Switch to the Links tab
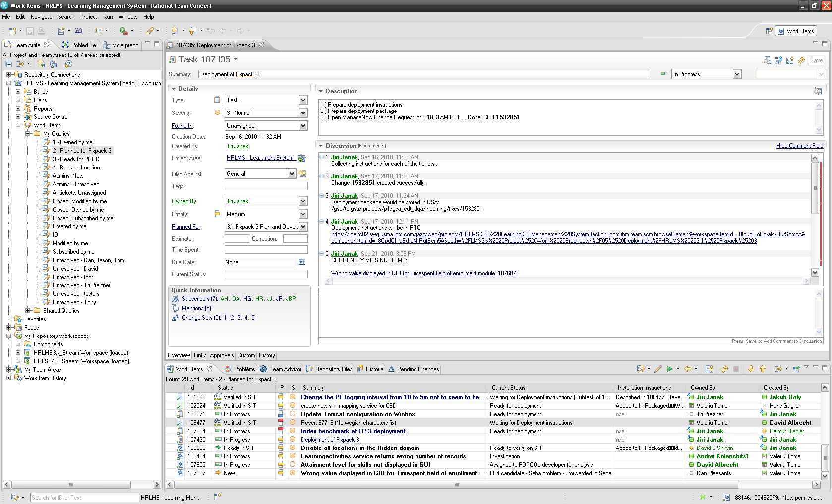832x504 pixels. tap(200, 355)
